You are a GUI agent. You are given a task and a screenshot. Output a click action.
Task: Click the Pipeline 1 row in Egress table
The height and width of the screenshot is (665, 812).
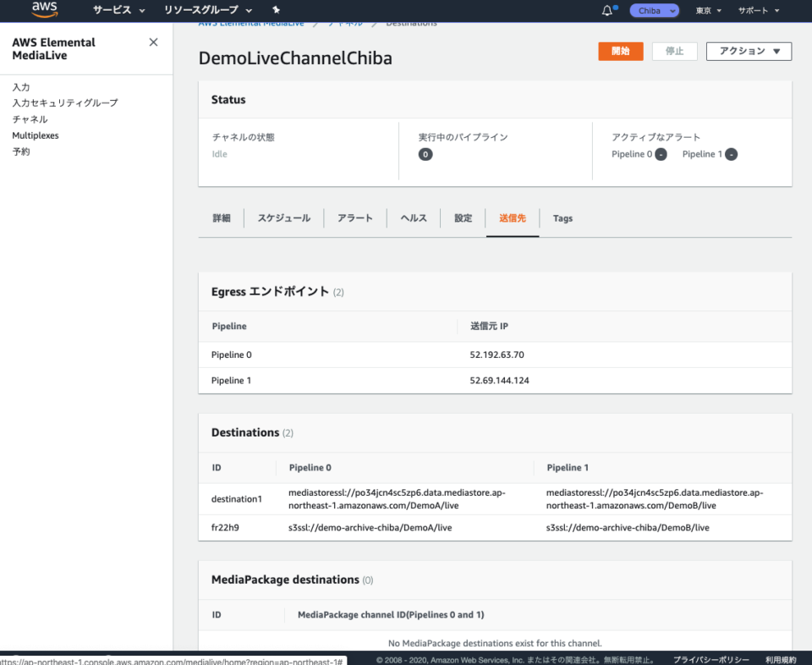point(495,381)
